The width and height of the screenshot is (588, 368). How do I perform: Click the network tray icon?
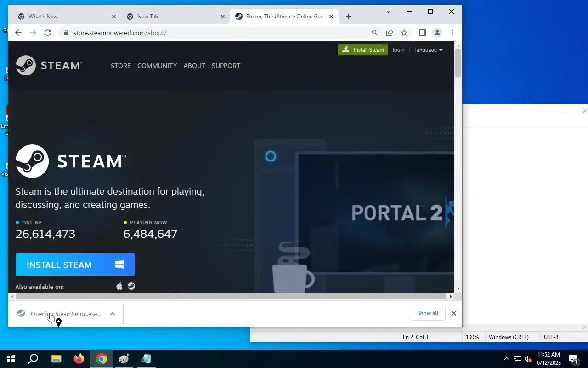click(x=518, y=359)
